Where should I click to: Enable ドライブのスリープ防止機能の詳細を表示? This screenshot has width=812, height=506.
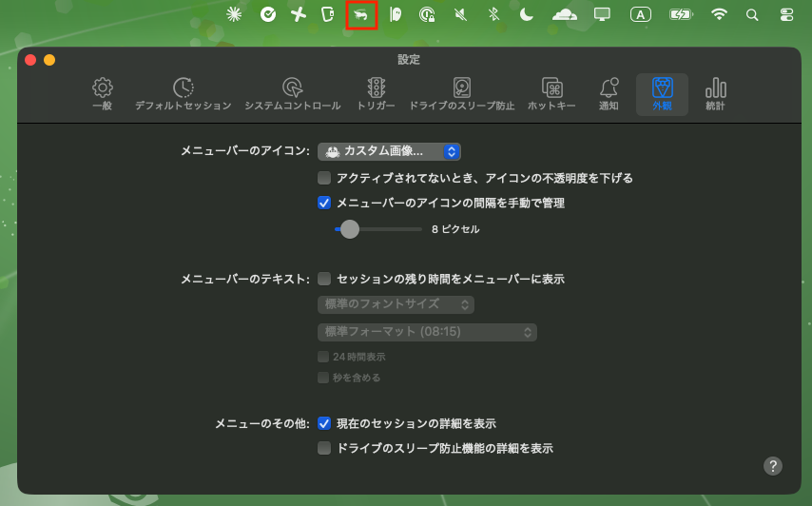324,448
